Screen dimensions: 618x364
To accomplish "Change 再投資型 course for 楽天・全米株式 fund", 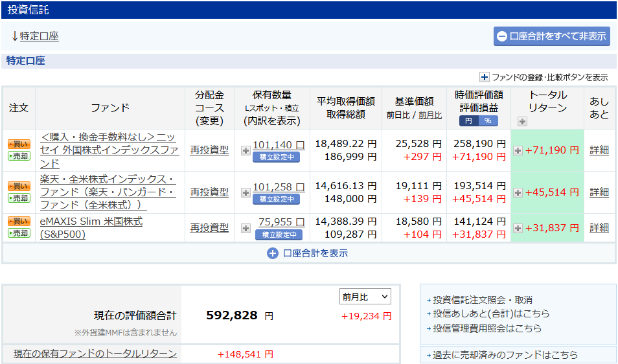I will click(x=209, y=192).
